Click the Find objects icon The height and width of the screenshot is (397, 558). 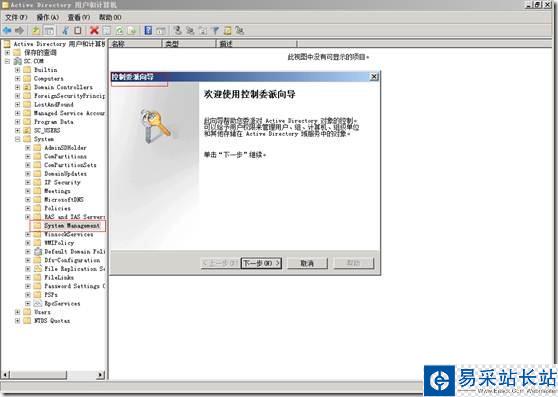(x=227, y=31)
